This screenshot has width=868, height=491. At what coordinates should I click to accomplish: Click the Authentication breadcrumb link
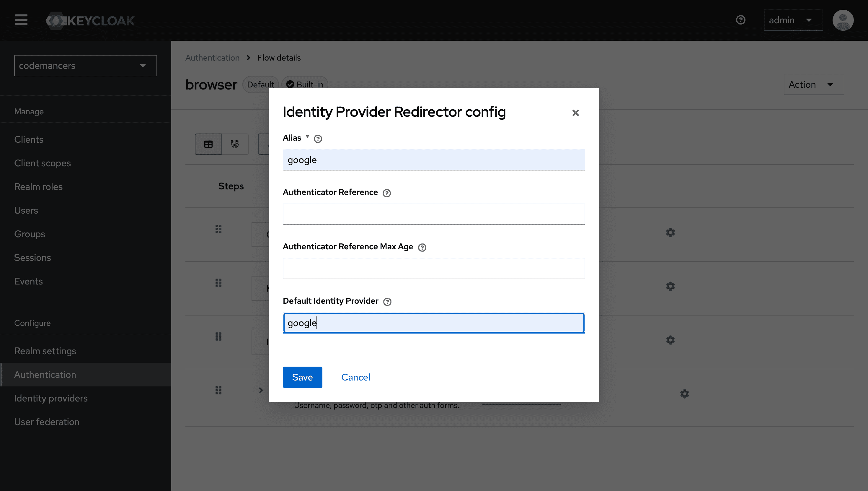click(x=212, y=58)
